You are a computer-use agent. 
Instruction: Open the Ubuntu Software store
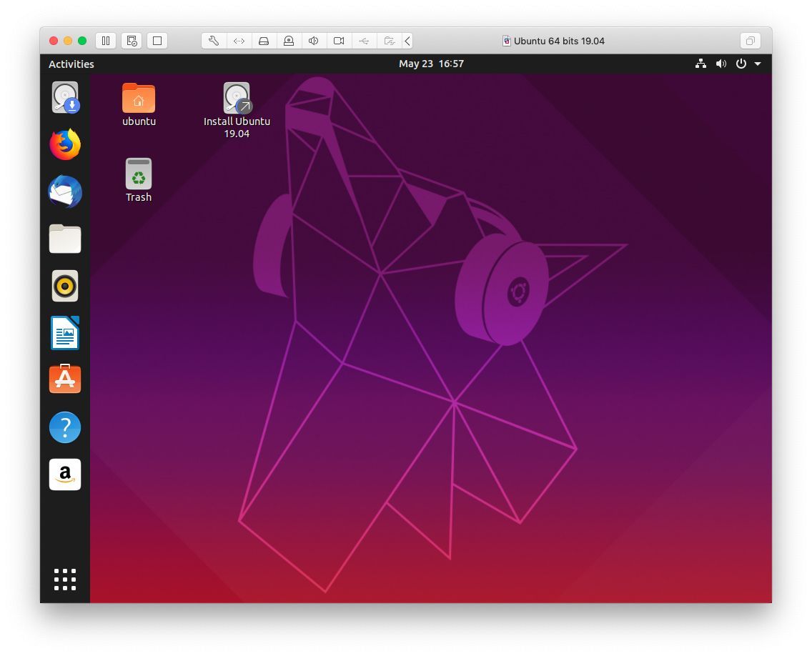(x=65, y=379)
